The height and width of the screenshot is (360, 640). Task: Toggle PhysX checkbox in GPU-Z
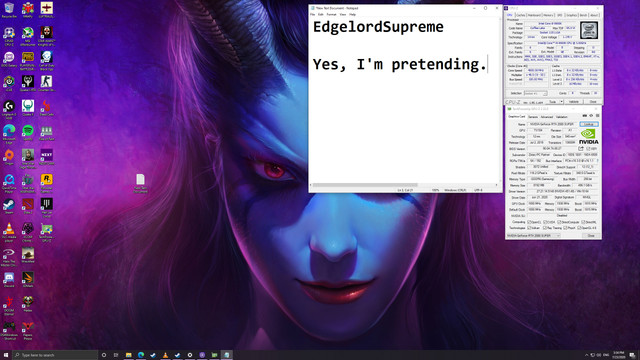coord(565,228)
